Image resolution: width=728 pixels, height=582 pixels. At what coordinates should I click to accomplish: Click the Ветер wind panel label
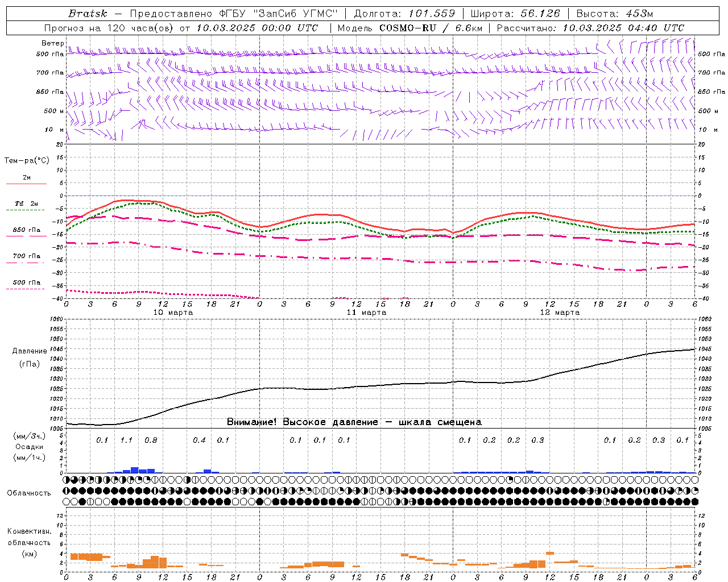(52, 43)
